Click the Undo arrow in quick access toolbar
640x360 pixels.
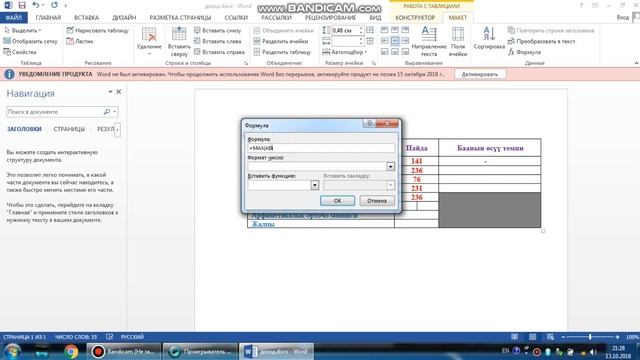click(36, 5)
